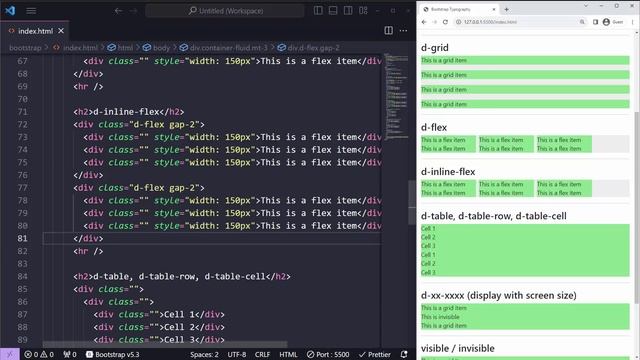
Task: Switch to the index.html editor tab
Action: (36, 31)
